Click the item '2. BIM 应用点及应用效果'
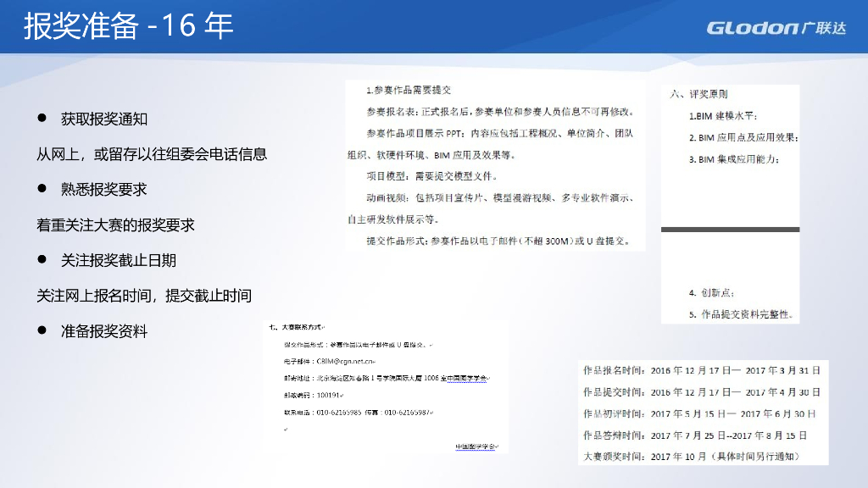Image resolution: width=868 pixels, height=488 pixels. click(743, 138)
